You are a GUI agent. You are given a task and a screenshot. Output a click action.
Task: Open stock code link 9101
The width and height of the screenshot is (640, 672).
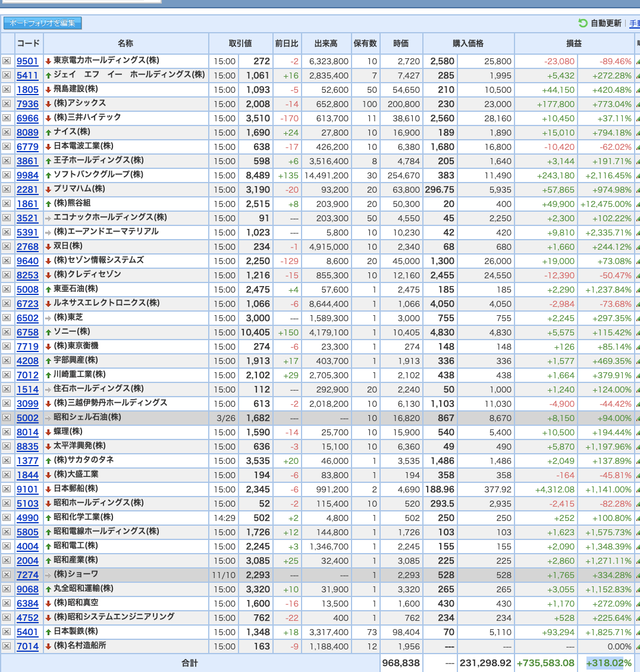click(27, 489)
